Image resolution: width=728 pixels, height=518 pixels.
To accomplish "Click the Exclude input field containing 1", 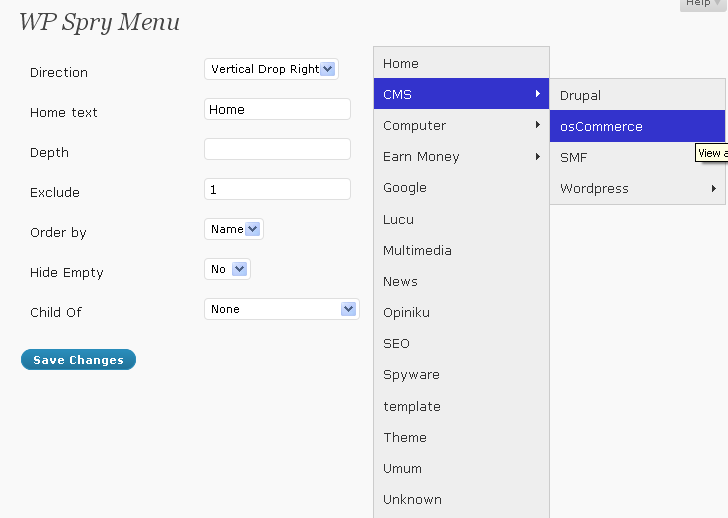I will [277, 189].
